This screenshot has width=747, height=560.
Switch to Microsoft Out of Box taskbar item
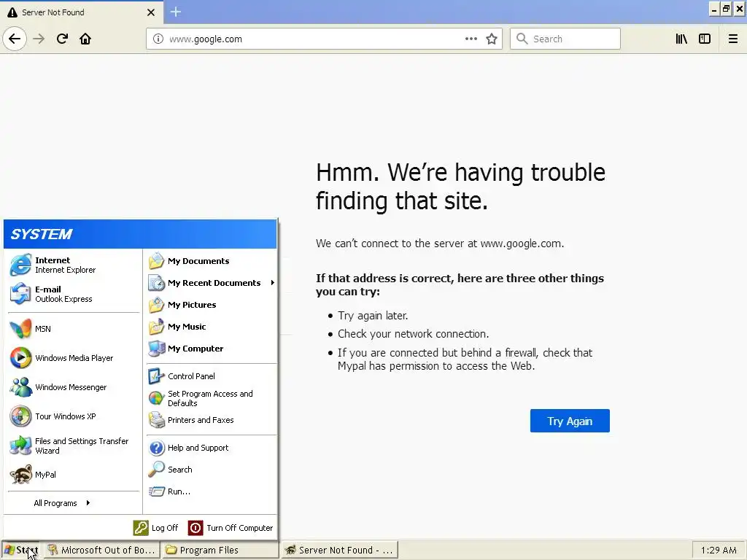[101, 550]
